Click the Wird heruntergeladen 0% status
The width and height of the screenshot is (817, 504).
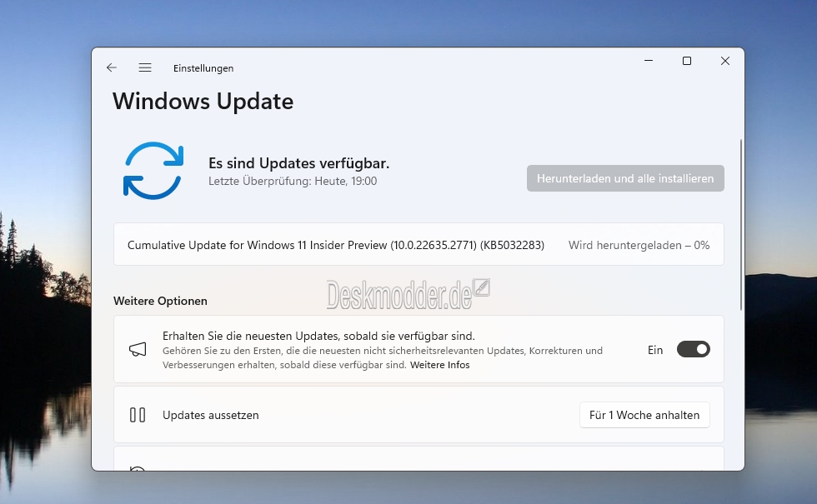(x=639, y=245)
